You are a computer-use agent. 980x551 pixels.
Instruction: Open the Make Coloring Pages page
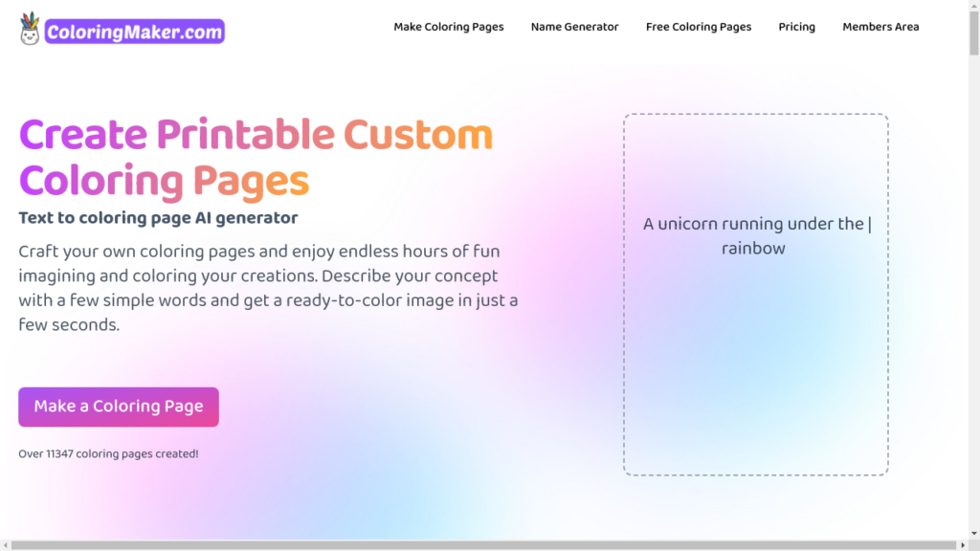449,27
